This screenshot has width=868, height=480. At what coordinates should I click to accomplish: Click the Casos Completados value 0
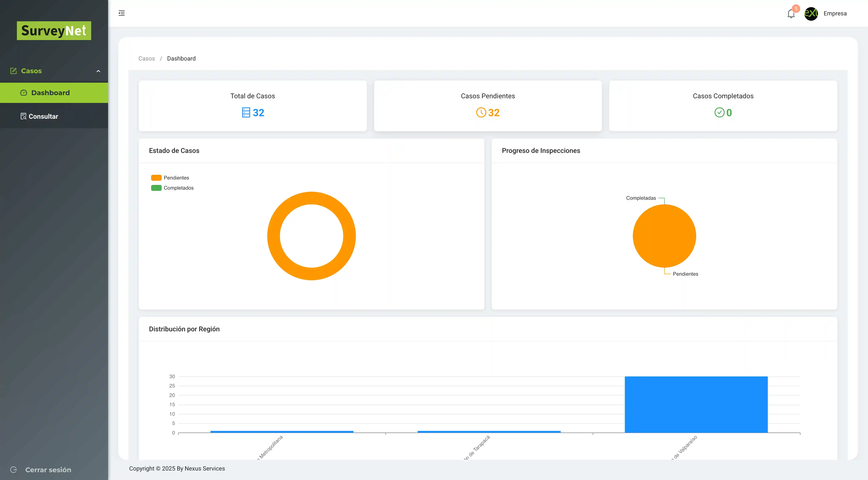pyautogui.click(x=729, y=112)
